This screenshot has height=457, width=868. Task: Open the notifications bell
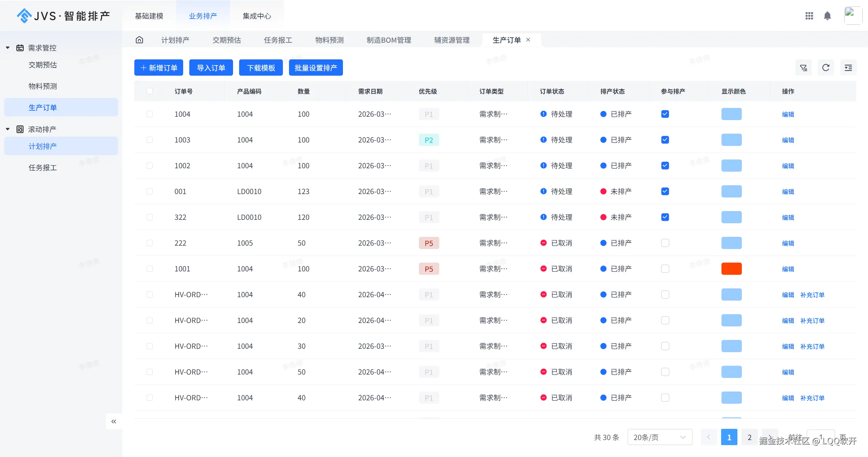[827, 16]
